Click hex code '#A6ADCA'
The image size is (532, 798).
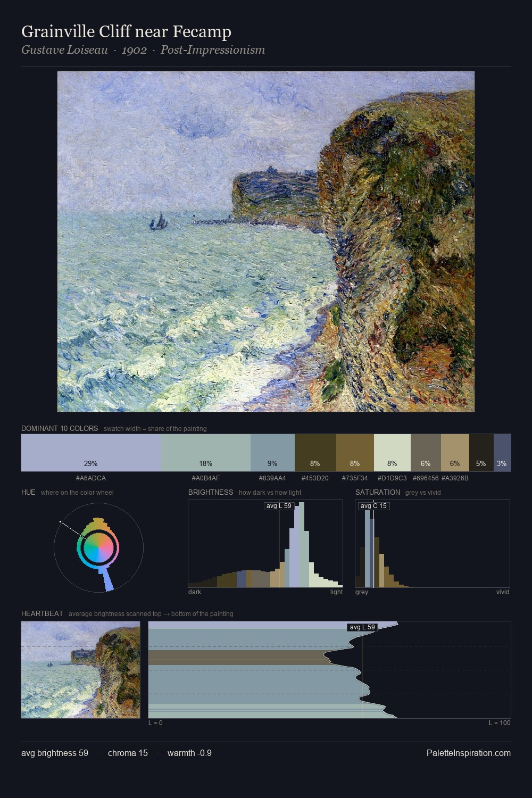91,478
